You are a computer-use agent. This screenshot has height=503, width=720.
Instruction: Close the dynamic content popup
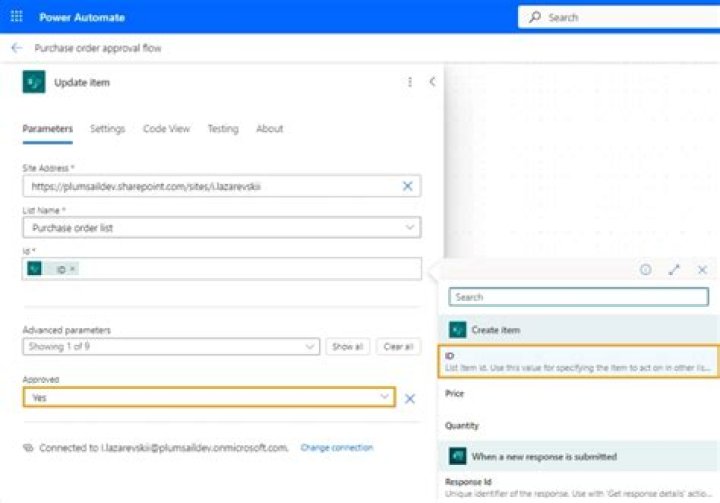(x=702, y=270)
